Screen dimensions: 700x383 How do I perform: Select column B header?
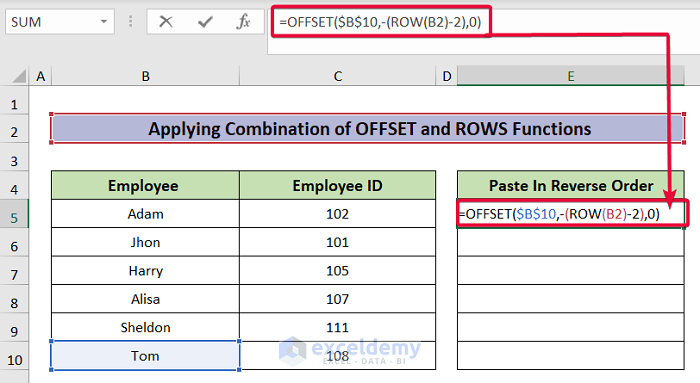pos(146,76)
